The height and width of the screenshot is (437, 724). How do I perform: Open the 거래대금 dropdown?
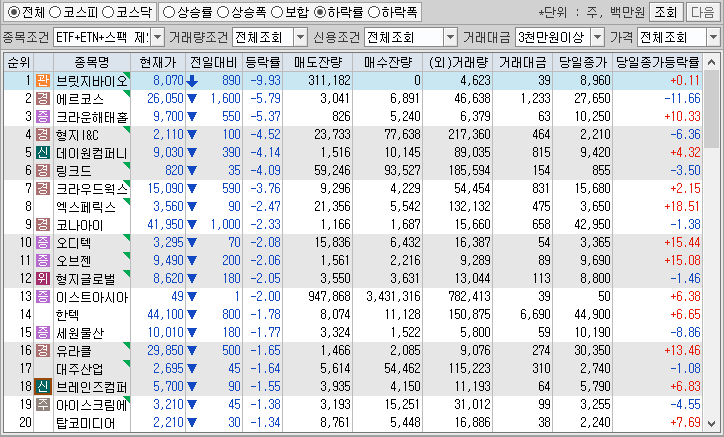[597, 37]
